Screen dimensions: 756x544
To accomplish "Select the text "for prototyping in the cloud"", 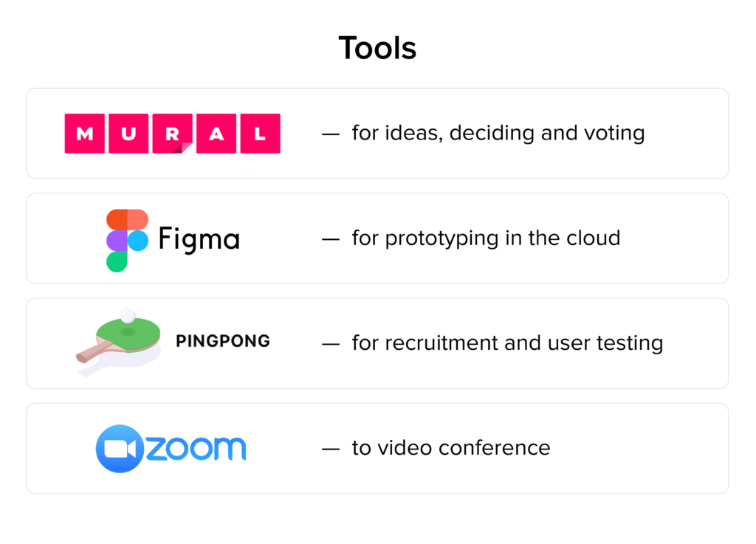I will point(486,238).
